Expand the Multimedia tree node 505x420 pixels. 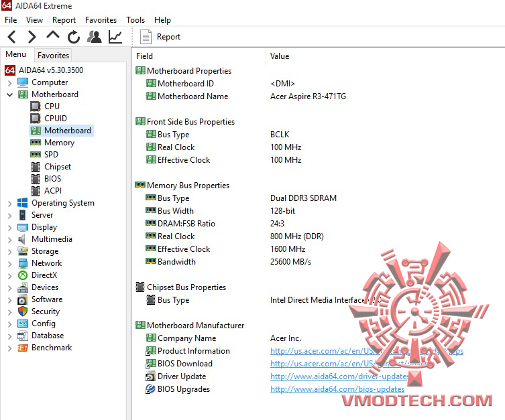pos(9,240)
